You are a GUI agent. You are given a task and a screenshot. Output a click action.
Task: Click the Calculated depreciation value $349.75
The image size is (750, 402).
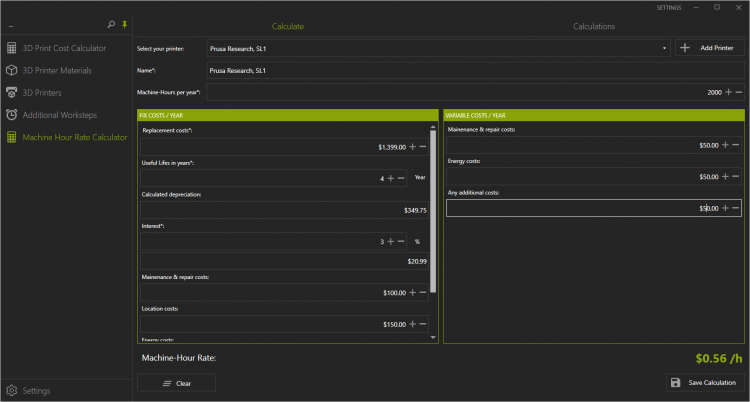(415, 210)
